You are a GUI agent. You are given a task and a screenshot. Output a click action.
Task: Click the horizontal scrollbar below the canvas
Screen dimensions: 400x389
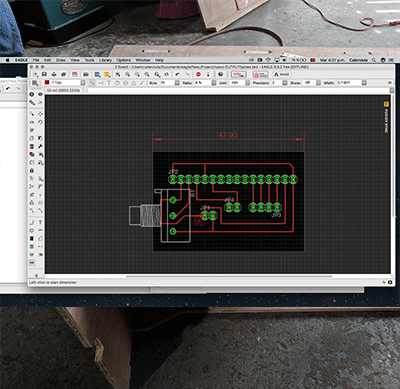click(229, 276)
